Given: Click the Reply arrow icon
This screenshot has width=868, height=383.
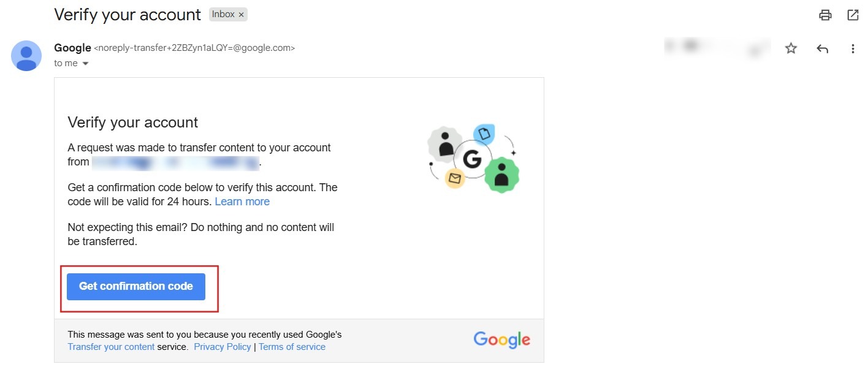Looking at the screenshot, I should click(x=822, y=48).
